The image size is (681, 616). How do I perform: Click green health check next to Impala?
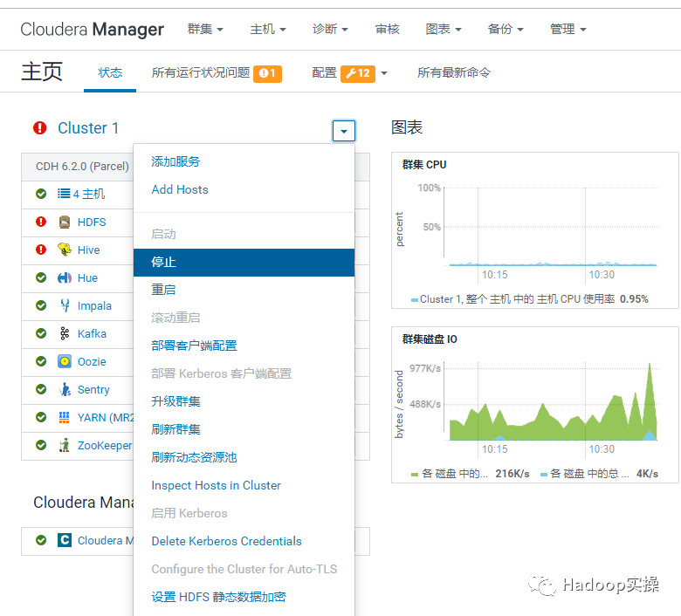click(41, 305)
